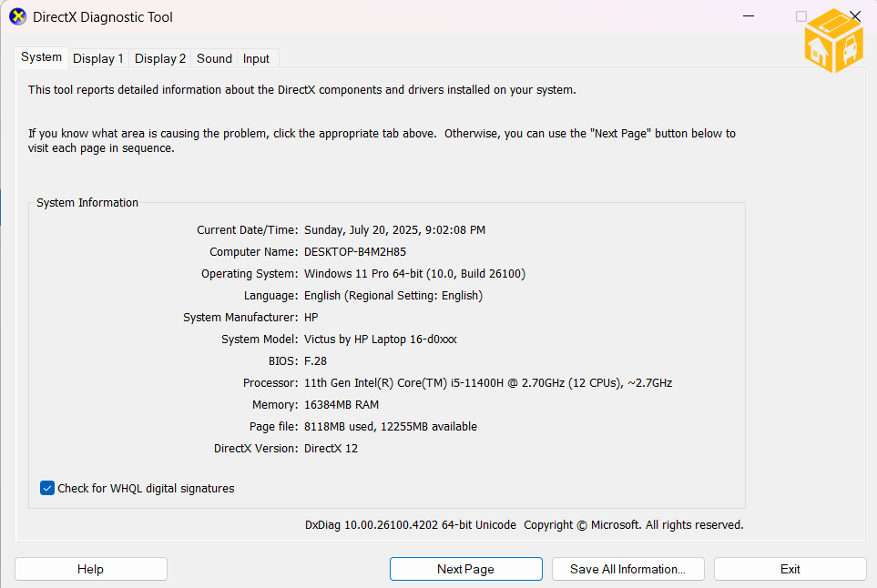Close the DirectX Diagnostic Tool window
This screenshot has width=877, height=588.
tap(855, 16)
